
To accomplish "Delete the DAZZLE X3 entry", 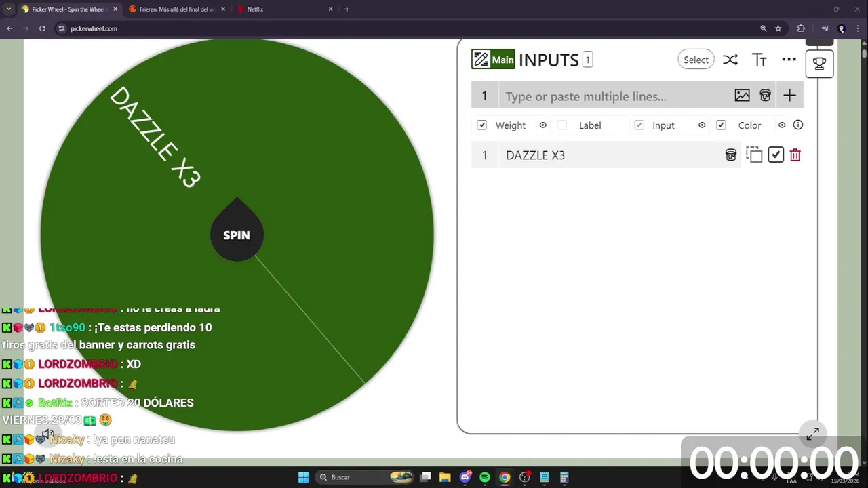I will point(795,155).
